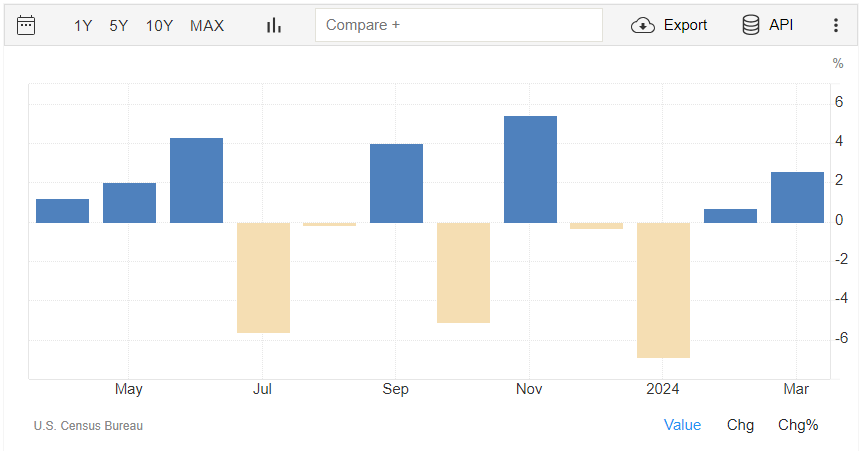Open the calendar date range picker
The image size is (862, 451).
pos(26,25)
